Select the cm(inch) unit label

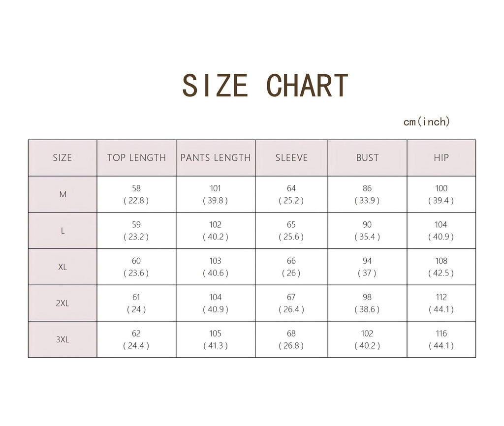pos(427,122)
